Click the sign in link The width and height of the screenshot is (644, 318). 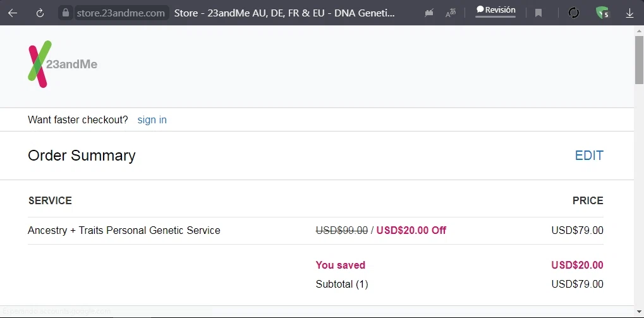pyautogui.click(x=152, y=120)
